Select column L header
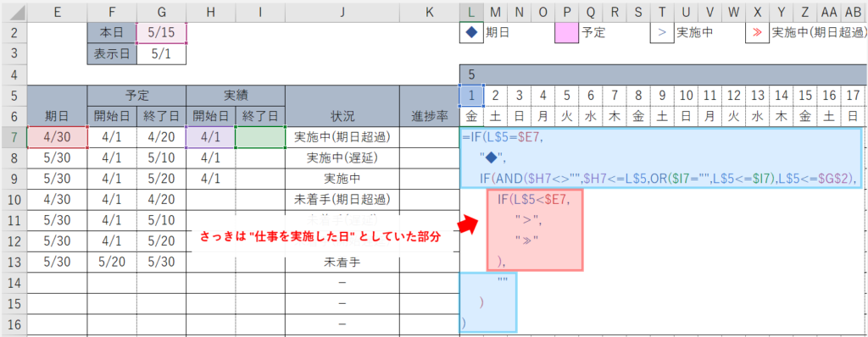Viewport: 868px width, 337px height. [x=471, y=10]
